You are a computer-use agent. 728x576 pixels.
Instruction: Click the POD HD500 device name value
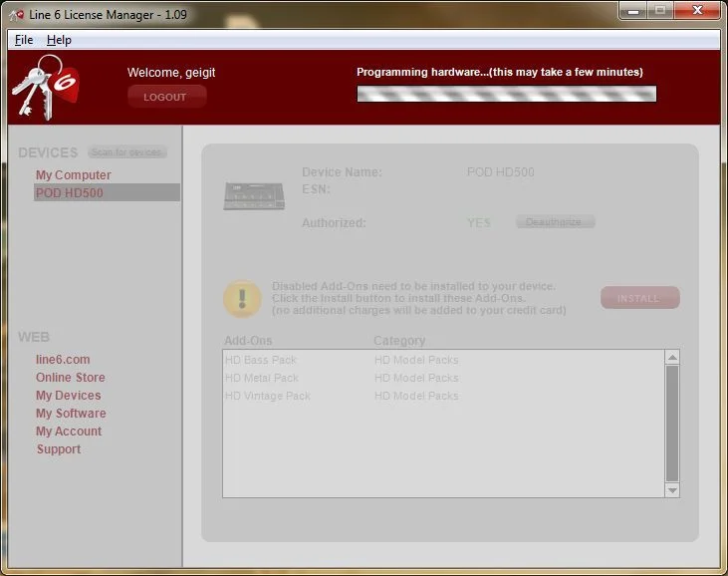(x=501, y=172)
